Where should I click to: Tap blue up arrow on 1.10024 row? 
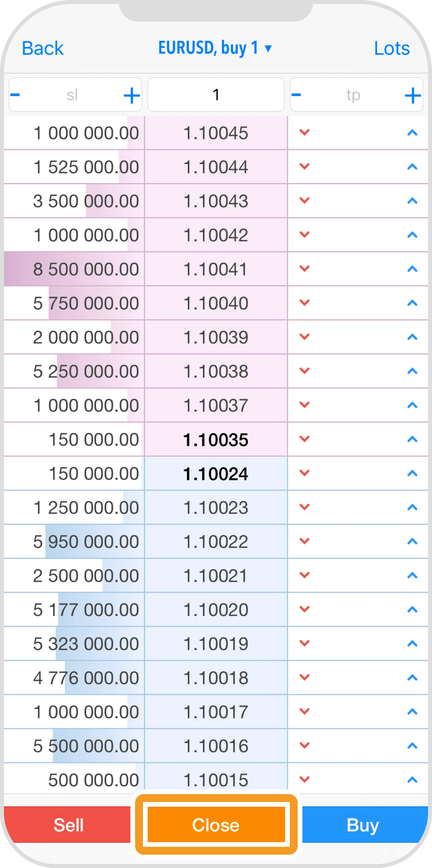coord(412,473)
